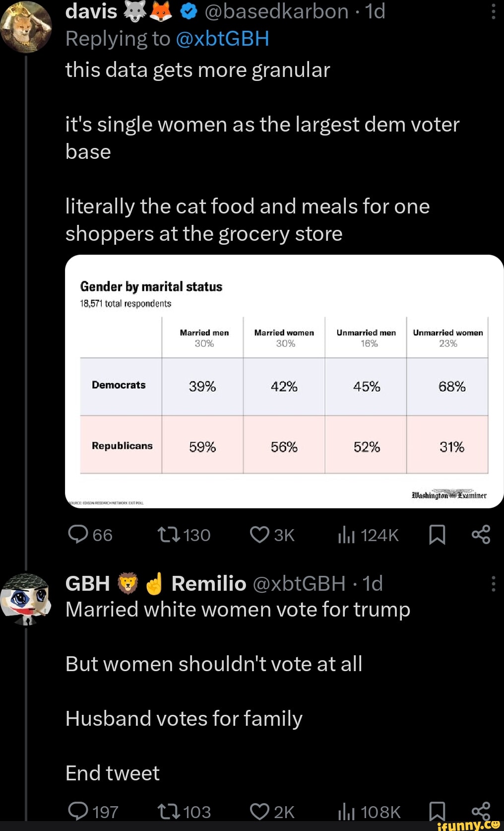Open the iFunny watermark logo
Image resolution: width=504 pixels, height=831 pixels.
point(469,825)
